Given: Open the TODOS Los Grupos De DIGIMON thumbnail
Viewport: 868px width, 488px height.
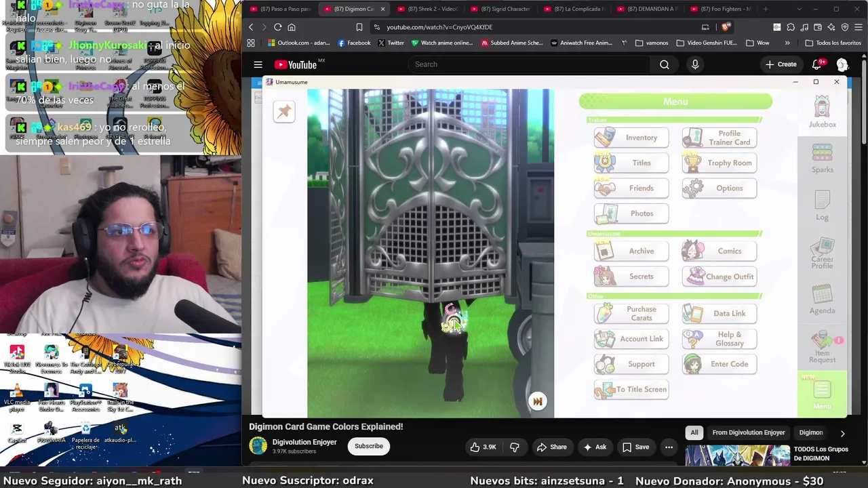Looking at the screenshot, I should (737, 455).
